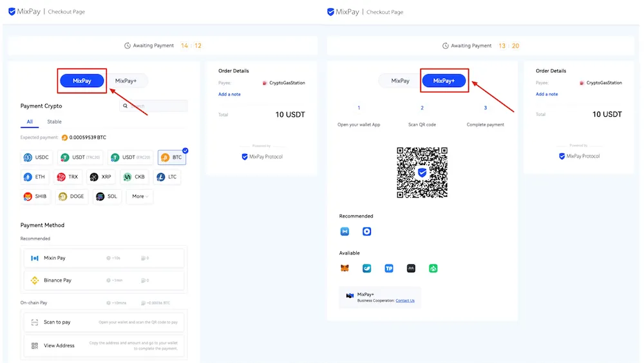The image size is (644, 363).
Task: Choose XRP as payment crypto
Action: pyautogui.click(x=101, y=177)
